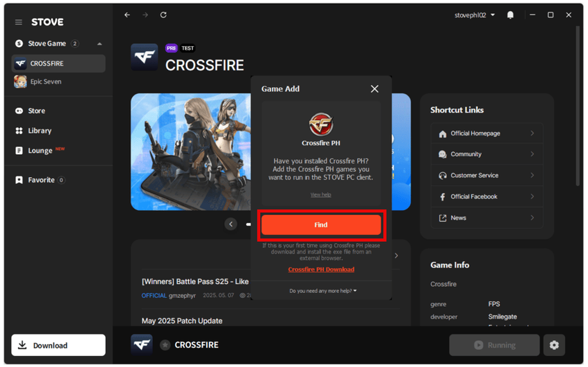Image resolution: width=588 pixels, height=367 pixels.
Task: Expand 'Do you need any more help?'
Action: [x=323, y=291]
